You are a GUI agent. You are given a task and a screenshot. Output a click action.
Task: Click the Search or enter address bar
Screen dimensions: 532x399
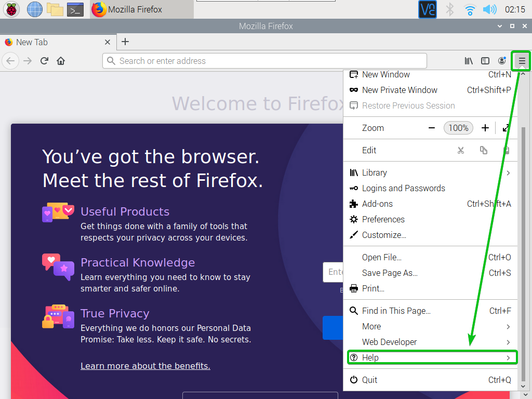pyautogui.click(x=264, y=61)
